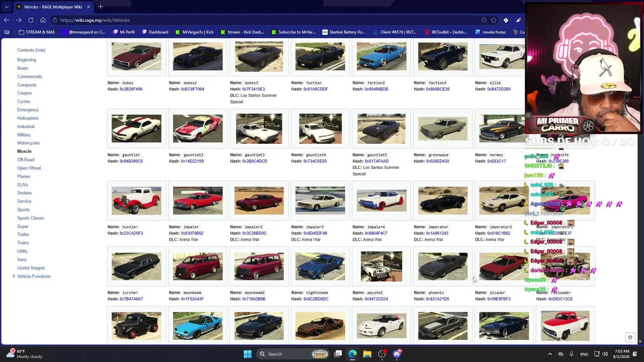Viewport: 644px width, 362px height.
Task: Switch to the Vehicles - RAGE Multiplayer Wiki tab
Action: [53, 7]
